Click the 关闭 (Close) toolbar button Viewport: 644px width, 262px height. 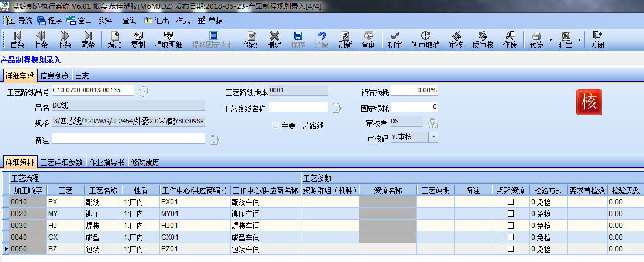(x=597, y=40)
